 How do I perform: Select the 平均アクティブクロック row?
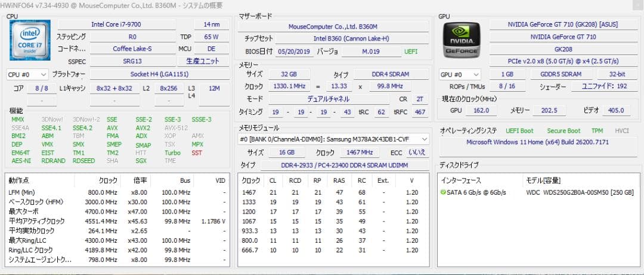click(117, 221)
